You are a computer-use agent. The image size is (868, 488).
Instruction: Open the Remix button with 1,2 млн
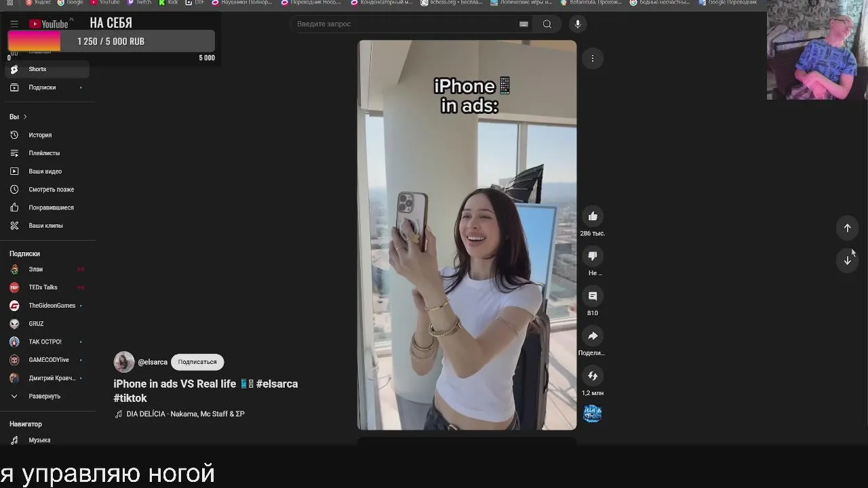coord(593,376)
